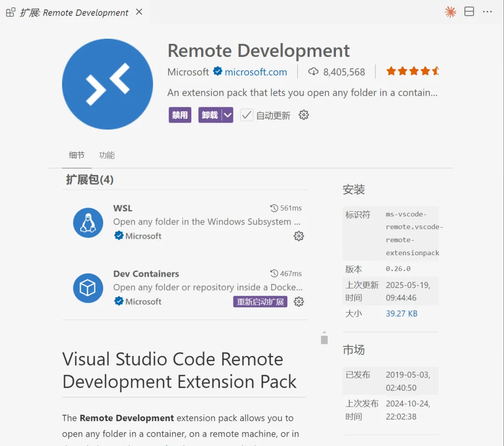Toggle the 自动更新 auto update checkbox
Image resolution: width=504 pixels, height=446 pixels.
coord(246,115)
